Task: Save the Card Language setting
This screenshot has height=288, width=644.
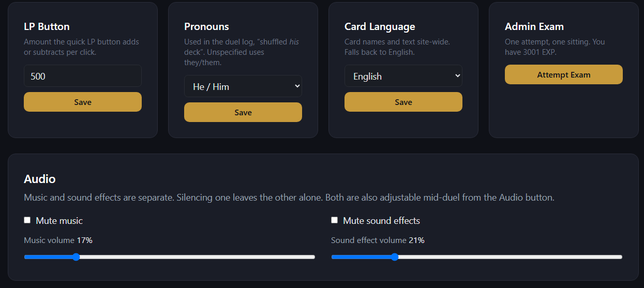Action: [x=403, y=102]
